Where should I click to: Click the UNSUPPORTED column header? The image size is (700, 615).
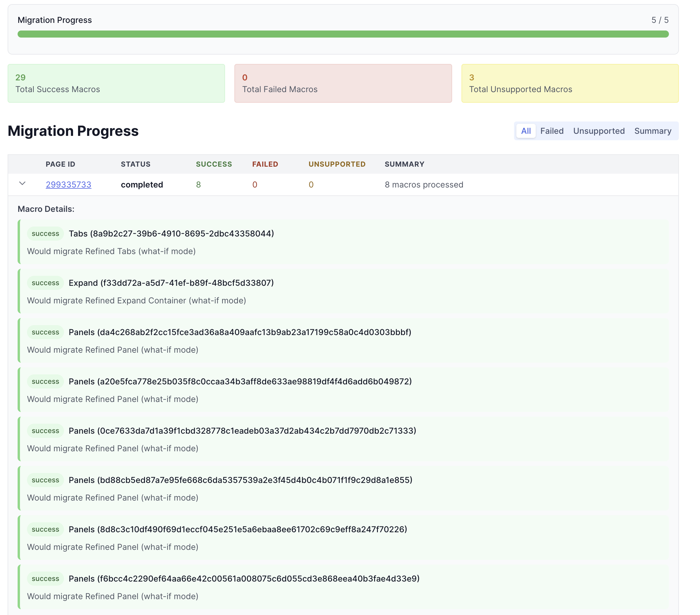click(x=337, y=164)
